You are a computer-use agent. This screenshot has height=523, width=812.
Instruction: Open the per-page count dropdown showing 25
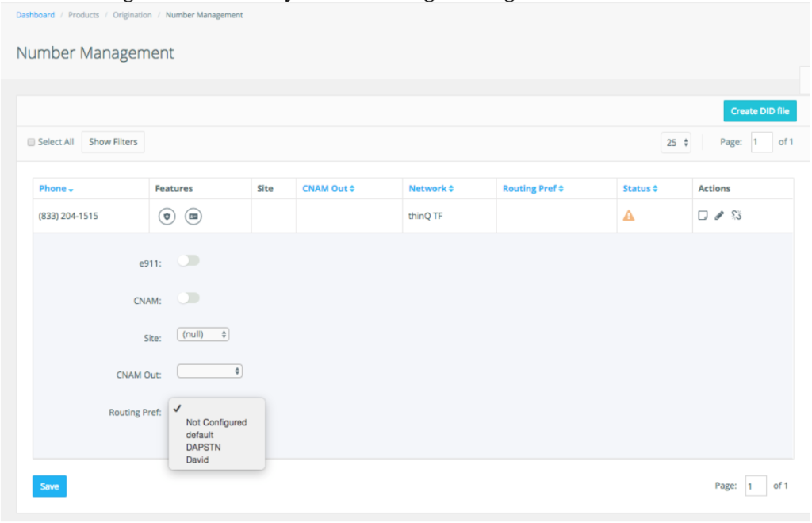pos(675,142)
